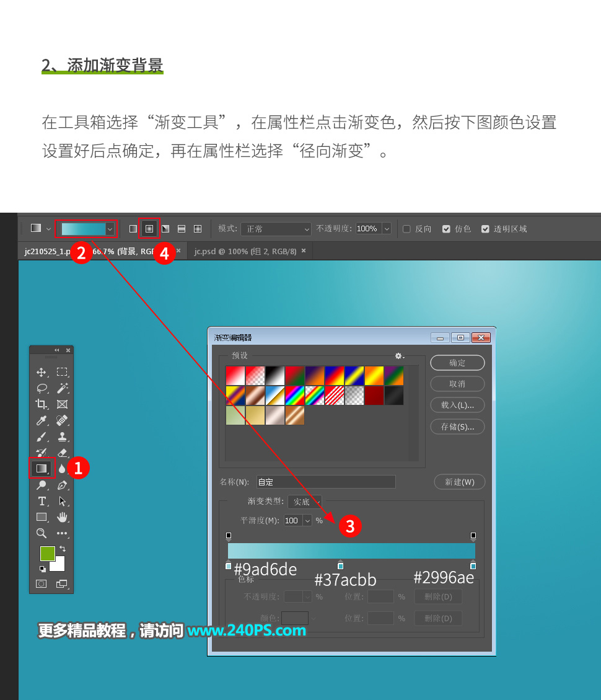Click the 载入(L) button

(457, 405)
